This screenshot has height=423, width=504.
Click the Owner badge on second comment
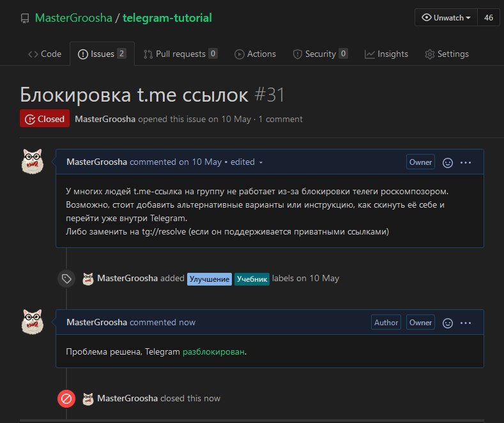pos(420,323)
